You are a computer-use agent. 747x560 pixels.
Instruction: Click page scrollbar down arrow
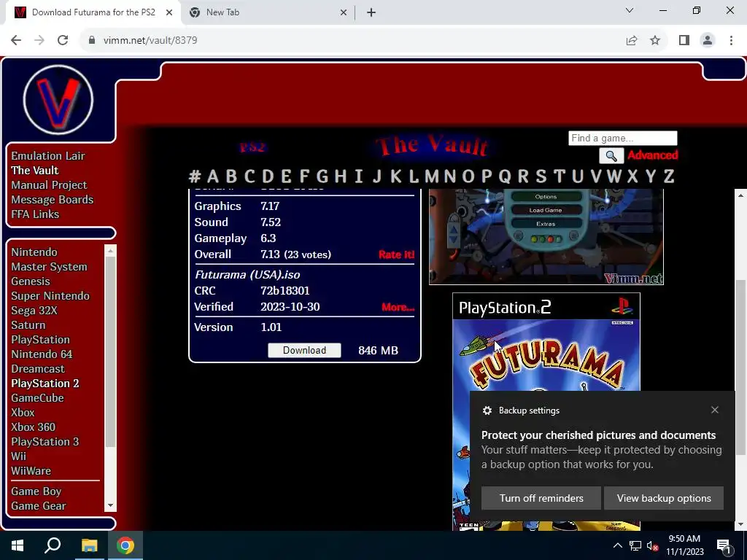(x=741, y=525)
